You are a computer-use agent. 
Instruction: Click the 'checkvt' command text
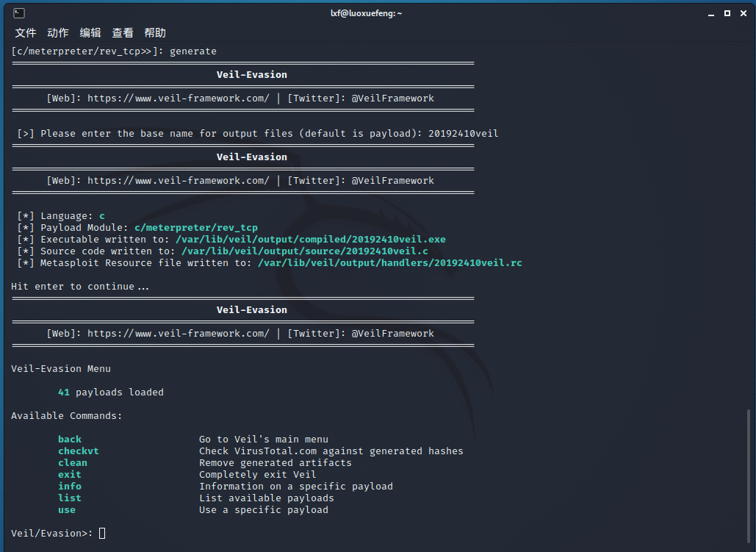(x=79, y=451)
